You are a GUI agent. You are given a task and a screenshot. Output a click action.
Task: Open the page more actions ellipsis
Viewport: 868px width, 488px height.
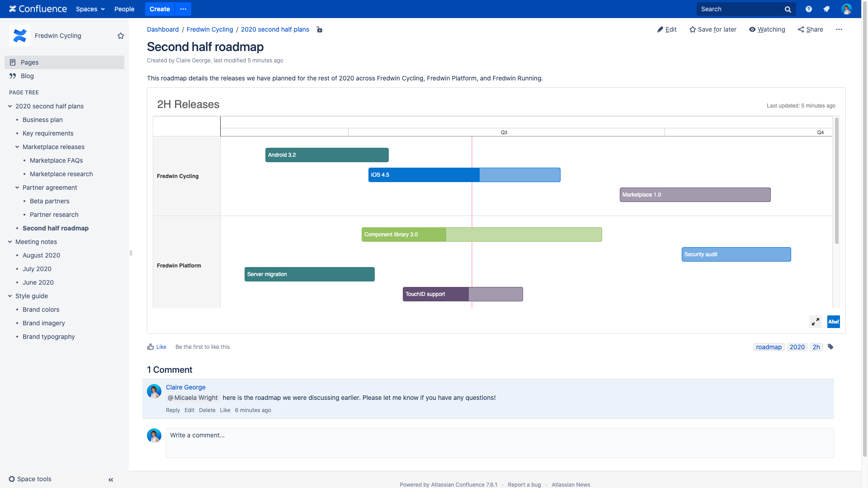pos(839,29)
